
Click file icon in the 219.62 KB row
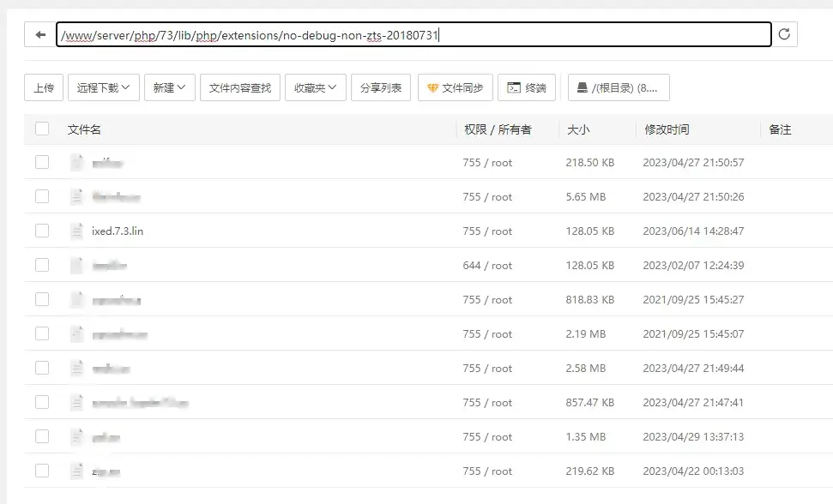click(x=77, y=471)
